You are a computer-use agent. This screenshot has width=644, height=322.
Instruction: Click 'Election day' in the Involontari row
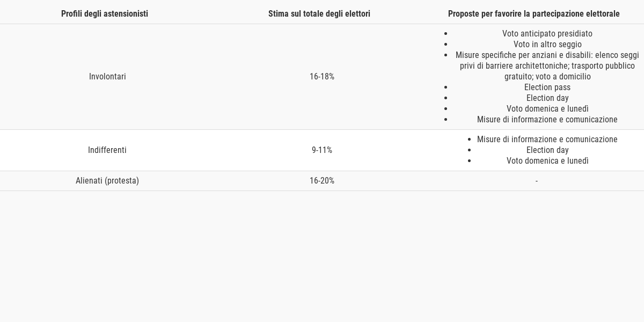click(547, 98)
